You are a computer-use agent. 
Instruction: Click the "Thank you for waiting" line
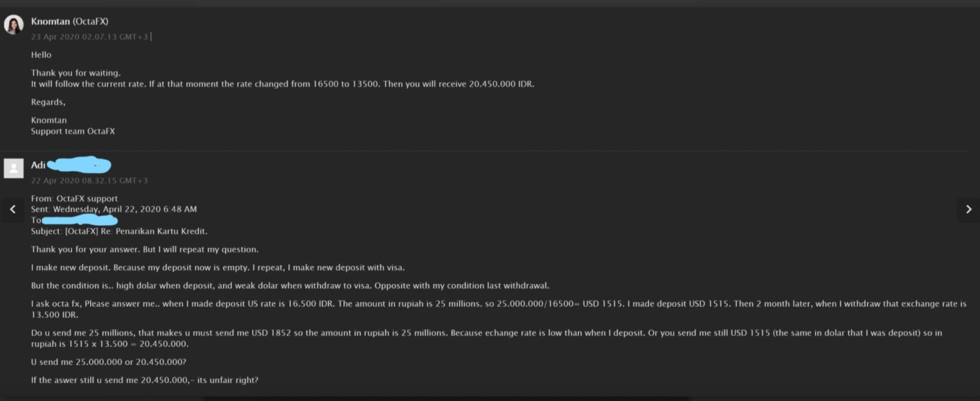click(76, 72)
